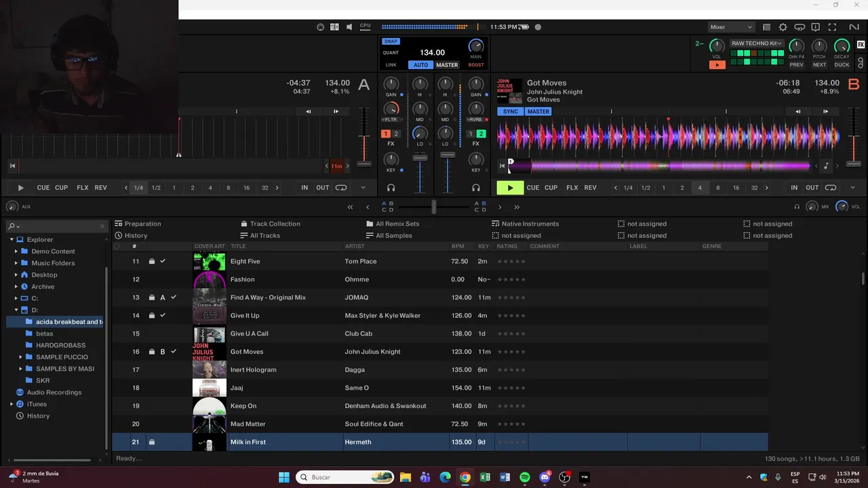Screen dimensions: 868x488
Task: Clear the browser search field X
Action: (102, 226)
